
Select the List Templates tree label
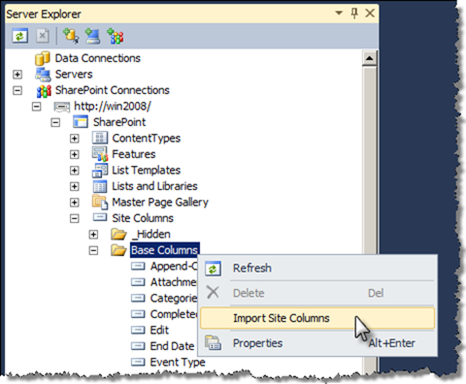(x=146, y=170)
